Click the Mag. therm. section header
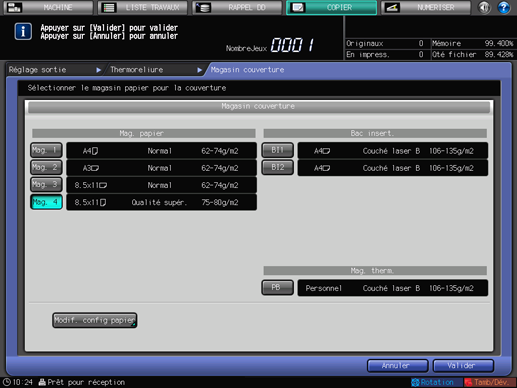This screenshot has height=388, width=517. [x=375, y=270]
